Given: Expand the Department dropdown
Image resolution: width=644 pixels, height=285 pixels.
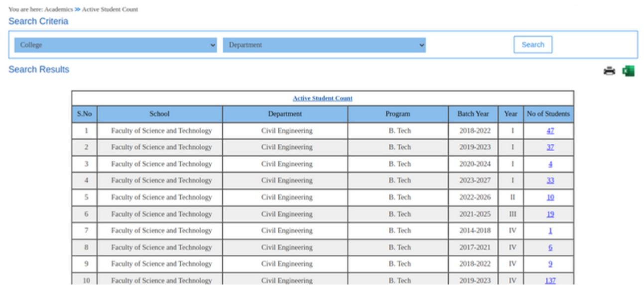Looking at the screenshot, I should [324, 45].
